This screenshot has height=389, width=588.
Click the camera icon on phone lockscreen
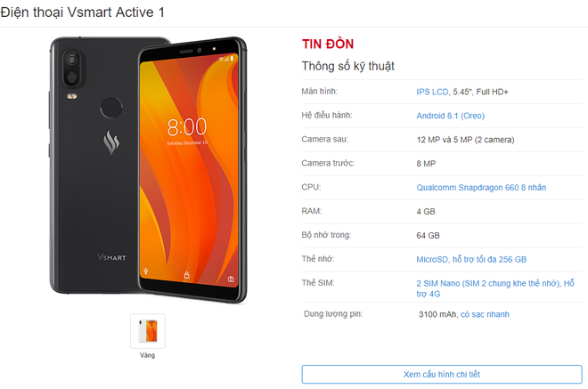(x=231, y=280)
